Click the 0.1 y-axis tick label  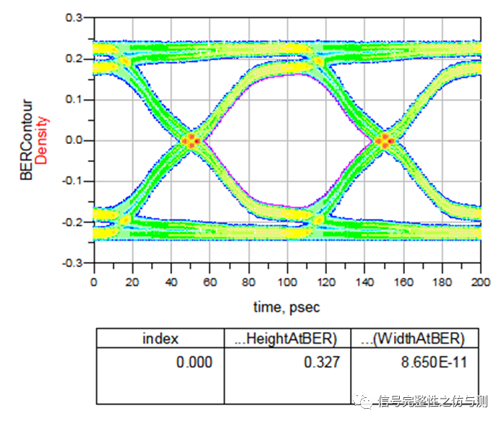tap(74, 100)
